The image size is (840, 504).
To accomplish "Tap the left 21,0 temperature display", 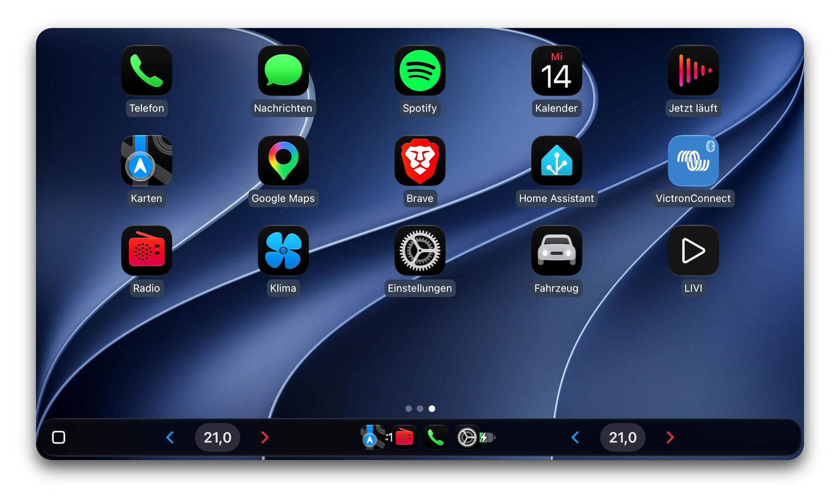I will 218,438.
